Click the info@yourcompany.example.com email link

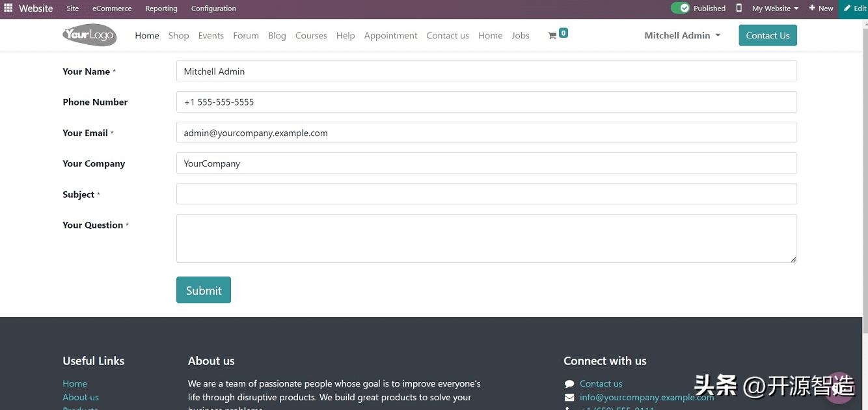[647, 398]
